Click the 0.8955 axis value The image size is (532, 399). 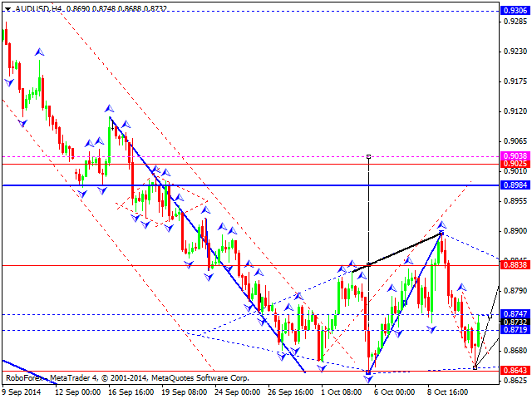coord(515,201)
